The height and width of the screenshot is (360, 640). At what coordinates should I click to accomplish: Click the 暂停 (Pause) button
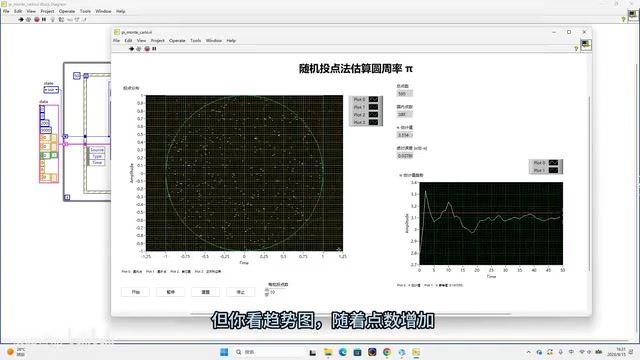[171, 292]
